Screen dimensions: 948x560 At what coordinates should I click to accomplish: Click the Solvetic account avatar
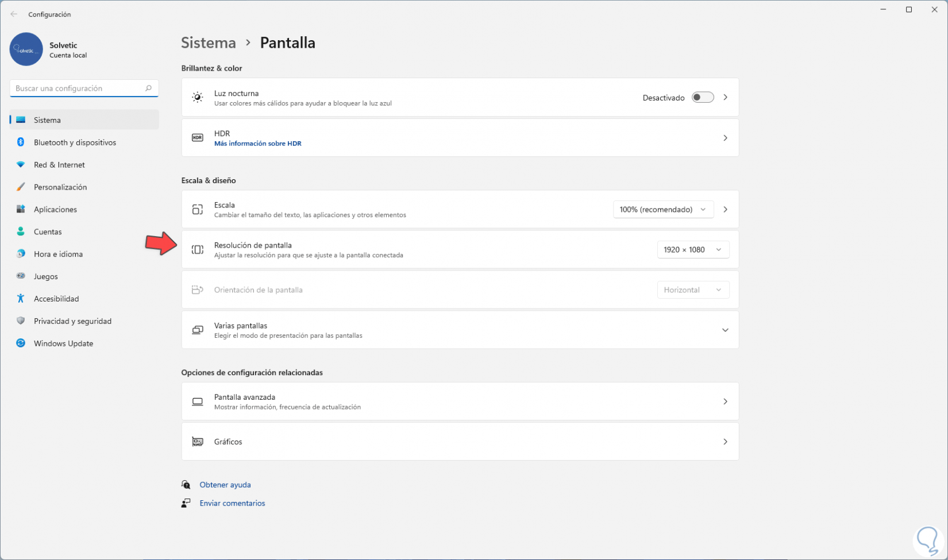pyautogui.click(x=26, y=49)
